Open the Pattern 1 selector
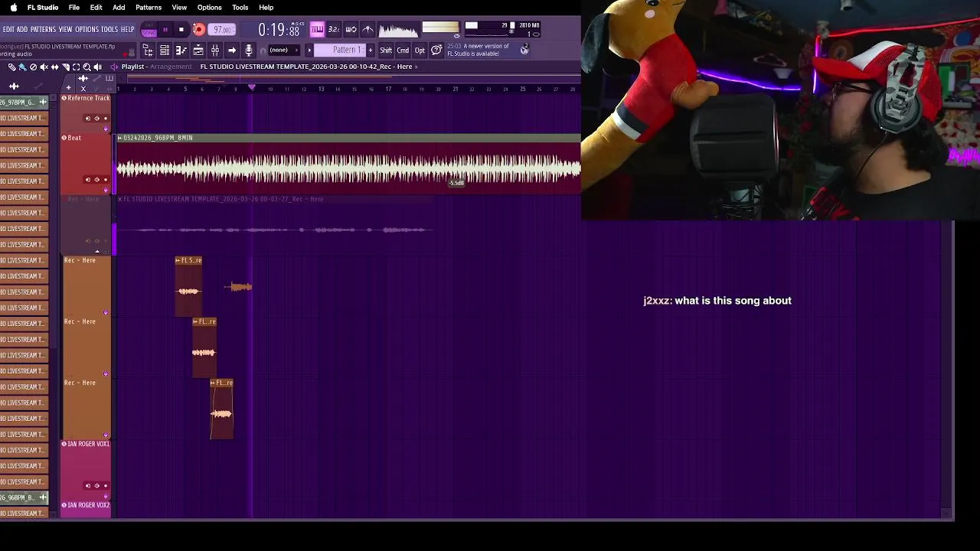The image size is (980, 551). [340, 50]
